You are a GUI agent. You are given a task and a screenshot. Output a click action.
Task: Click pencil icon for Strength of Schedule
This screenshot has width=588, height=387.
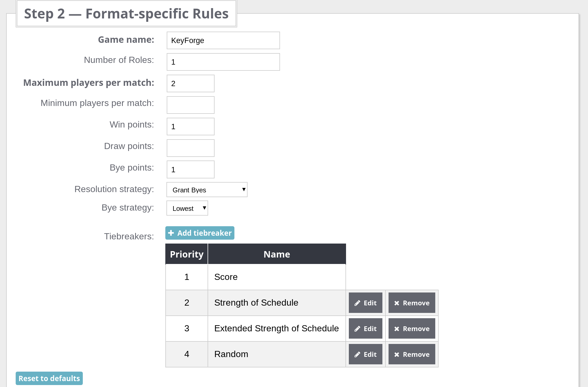357,303
